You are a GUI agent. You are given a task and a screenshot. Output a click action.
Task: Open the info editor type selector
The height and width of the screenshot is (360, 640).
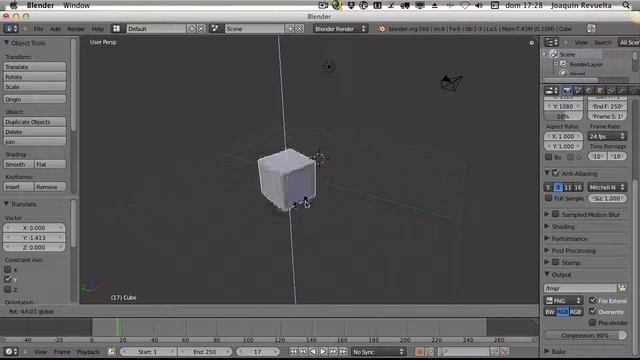(11, 29)
